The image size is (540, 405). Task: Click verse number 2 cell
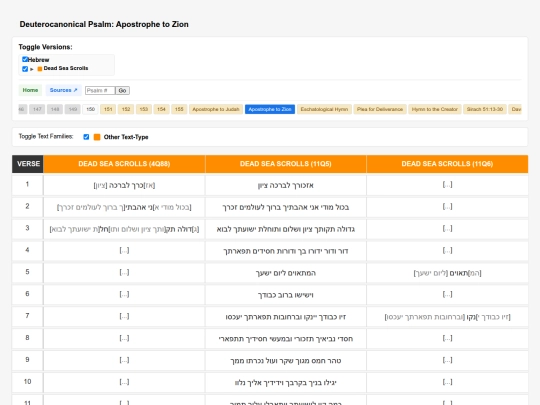coord(28,207)
